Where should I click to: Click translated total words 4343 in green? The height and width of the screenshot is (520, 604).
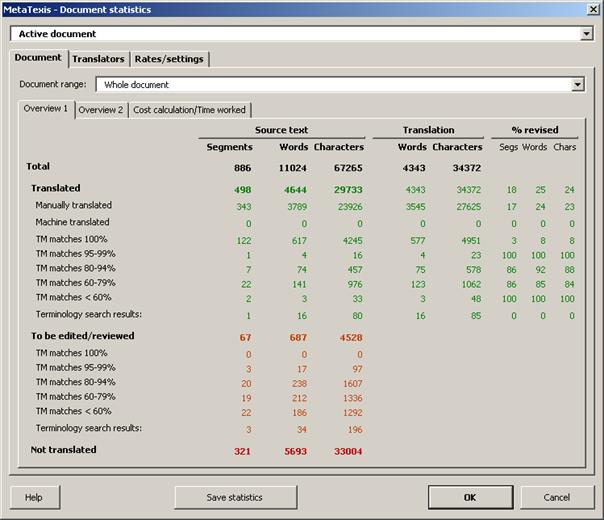pos(415,190)
